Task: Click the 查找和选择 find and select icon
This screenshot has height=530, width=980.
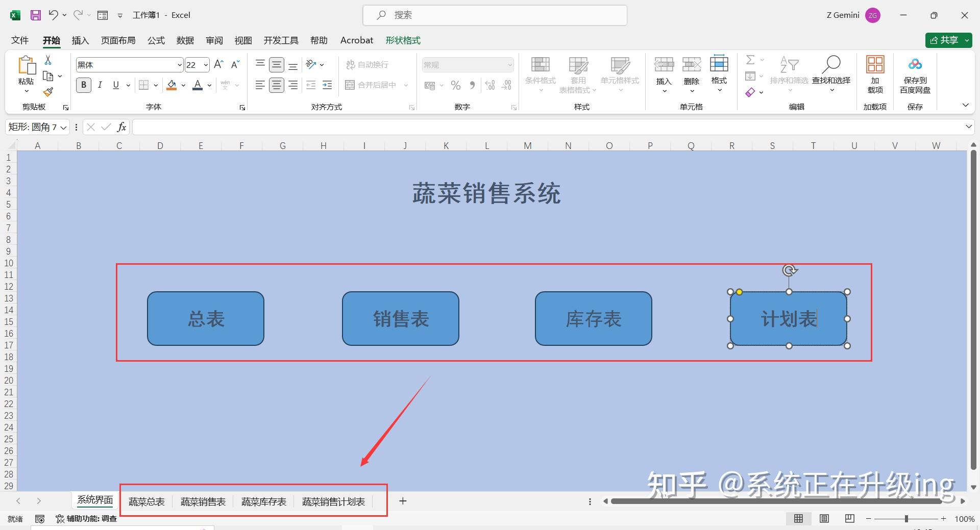Action: click(x=831, y=71)
